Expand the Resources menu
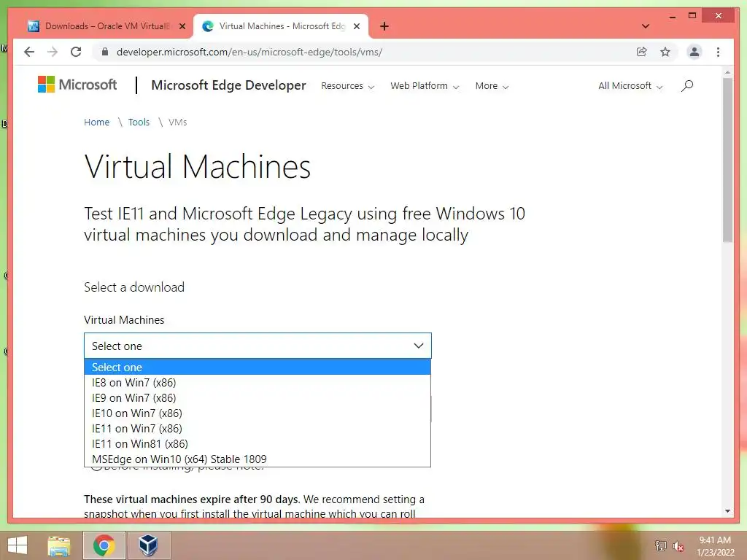Viewport: 747px width, 560px height. [348, 86]
